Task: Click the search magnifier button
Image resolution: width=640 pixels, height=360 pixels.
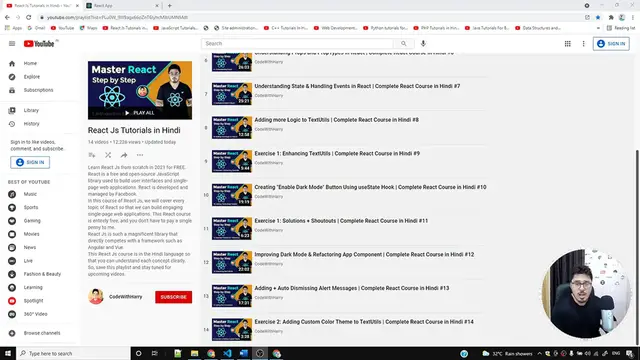Action: click(404, 44)
